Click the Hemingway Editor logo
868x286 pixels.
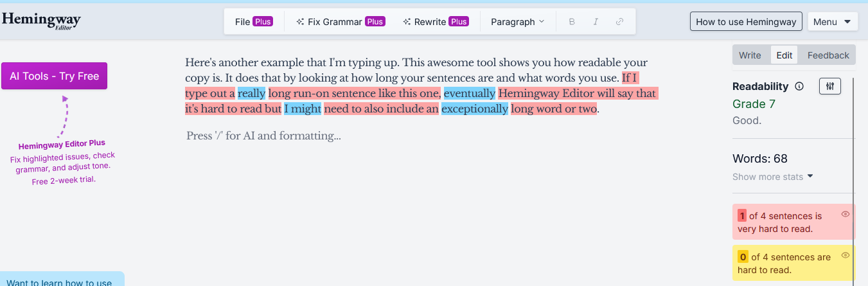click(x=41, y=21)
